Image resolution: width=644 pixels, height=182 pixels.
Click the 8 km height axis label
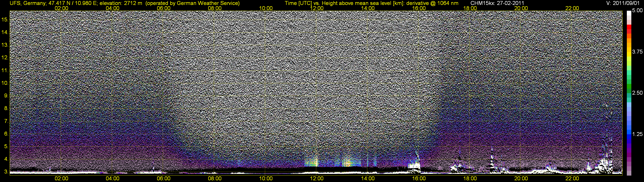(6, 108)
